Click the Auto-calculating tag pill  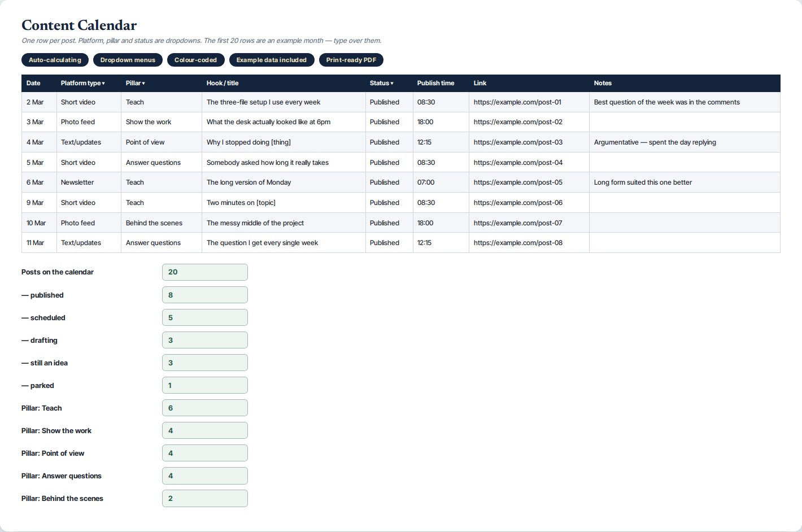click(x=55, y=60)
